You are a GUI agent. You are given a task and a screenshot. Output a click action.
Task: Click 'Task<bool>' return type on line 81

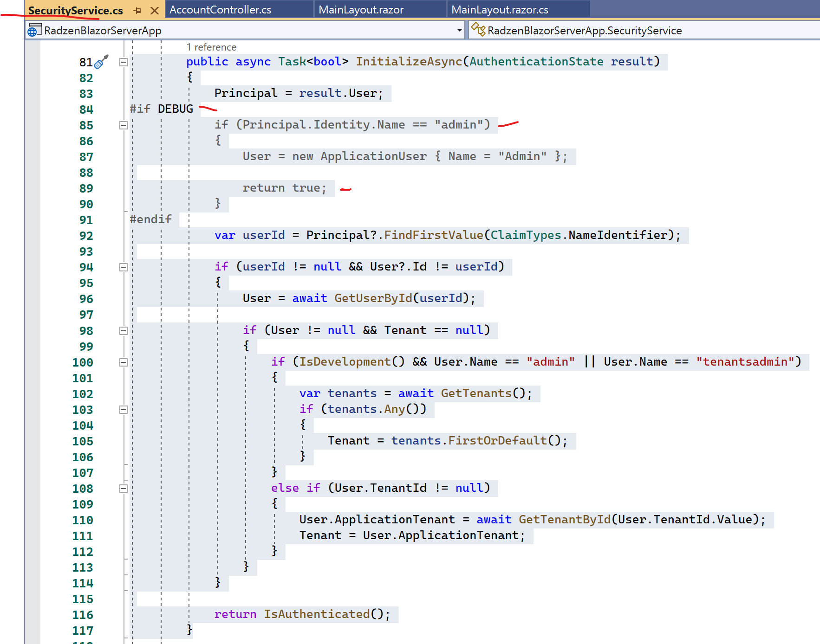coord(313,62)
